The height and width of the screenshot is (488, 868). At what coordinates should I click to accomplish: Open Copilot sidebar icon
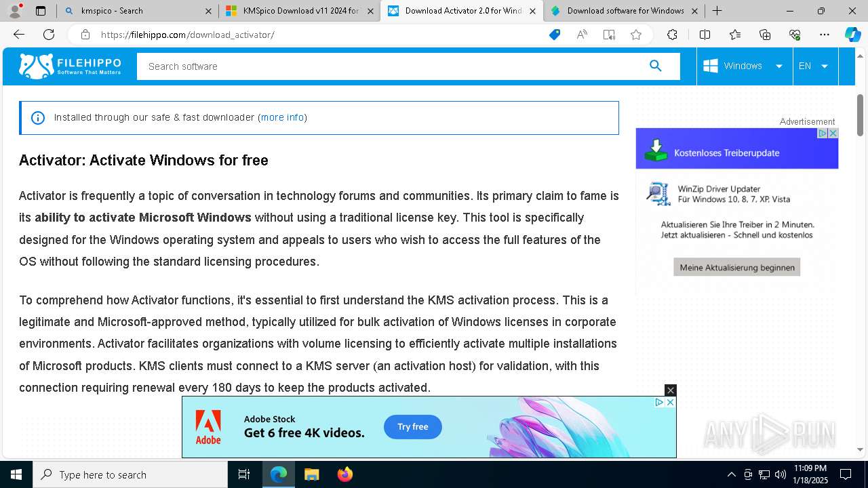click(852, 35)
